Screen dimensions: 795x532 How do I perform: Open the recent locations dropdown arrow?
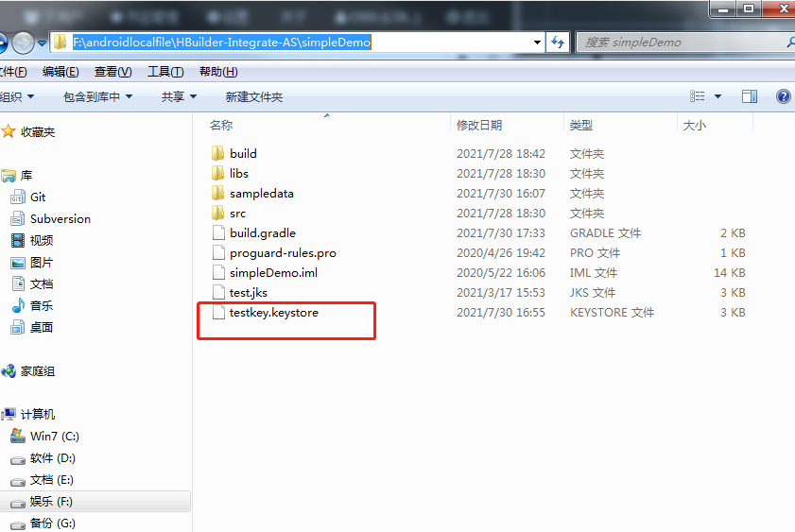[43, 43]
